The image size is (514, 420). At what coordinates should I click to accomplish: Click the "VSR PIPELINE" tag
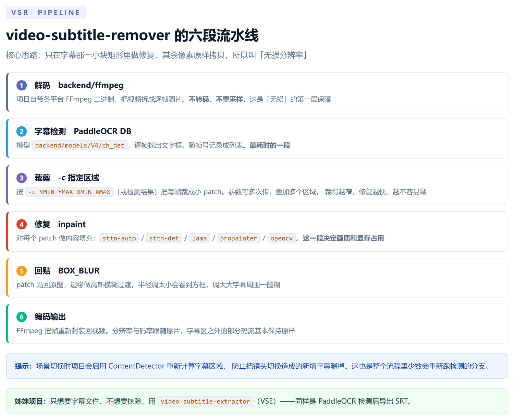46,13
